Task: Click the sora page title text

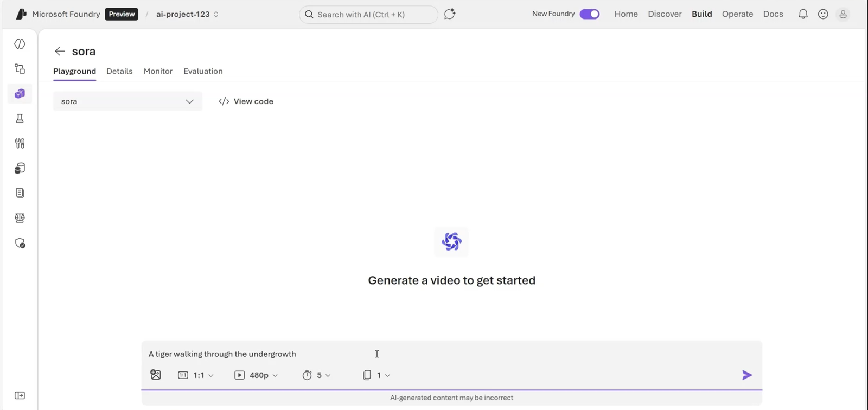Action: click(x=84, y=51)
